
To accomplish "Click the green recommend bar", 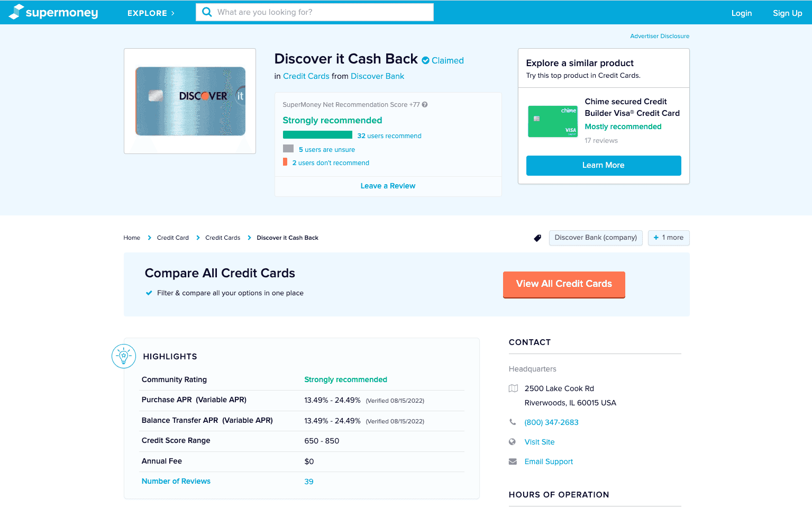I will click(x=317, y=135).
